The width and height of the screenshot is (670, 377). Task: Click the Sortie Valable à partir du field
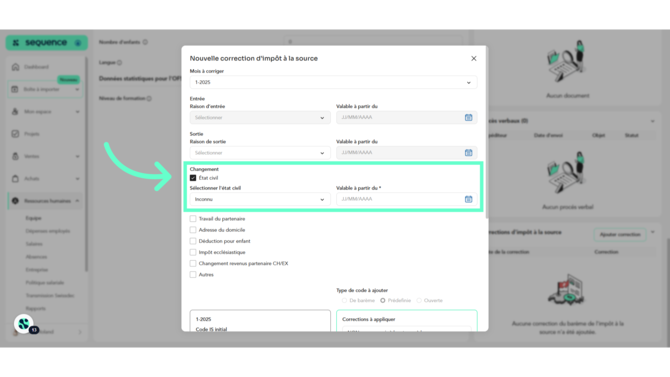pyautogui.click(x=406, y=153)
